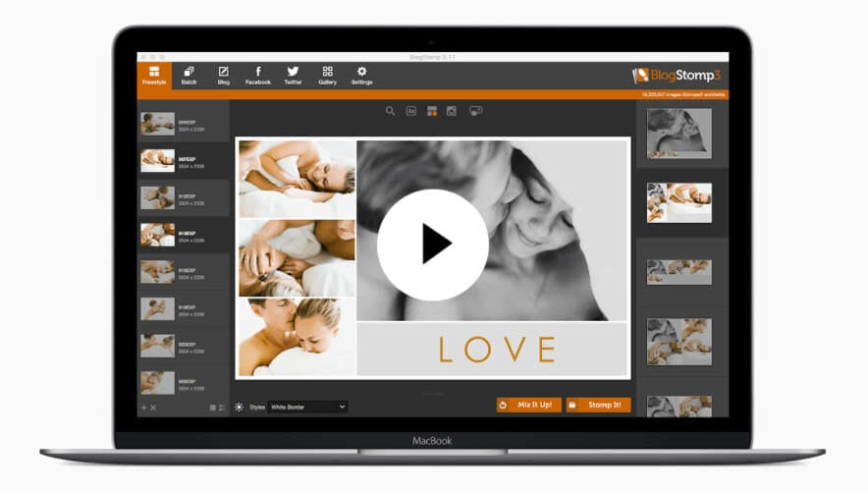Image resolution: width=868 pixels, height=493 pixels.
Task: Click the orange layout grid icon
Action: 432,111
